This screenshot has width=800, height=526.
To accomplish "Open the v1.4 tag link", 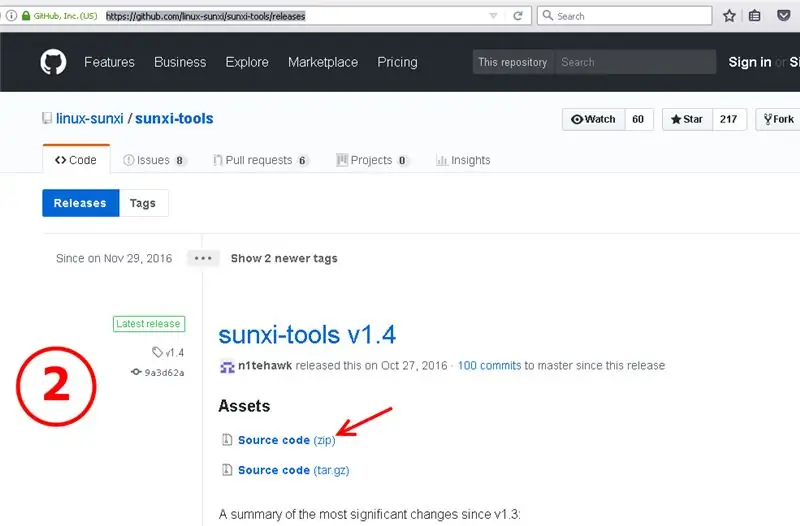I will (175, 353).
